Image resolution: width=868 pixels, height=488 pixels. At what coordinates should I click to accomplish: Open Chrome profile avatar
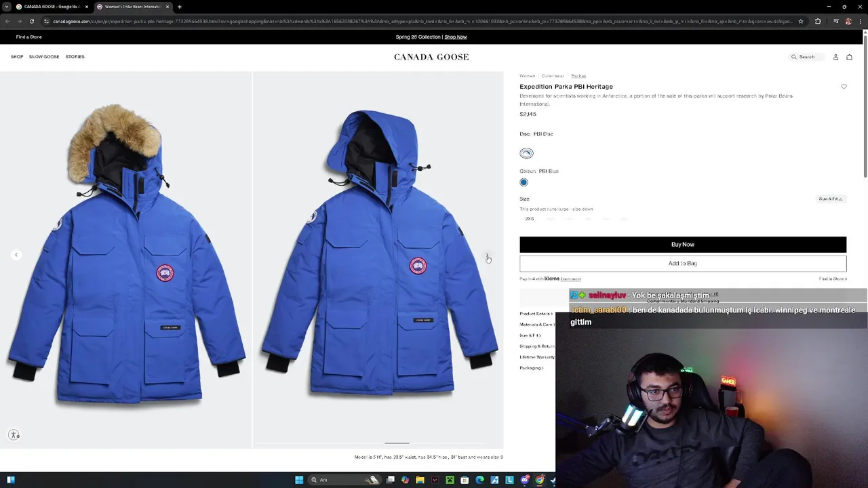(848, 21)
